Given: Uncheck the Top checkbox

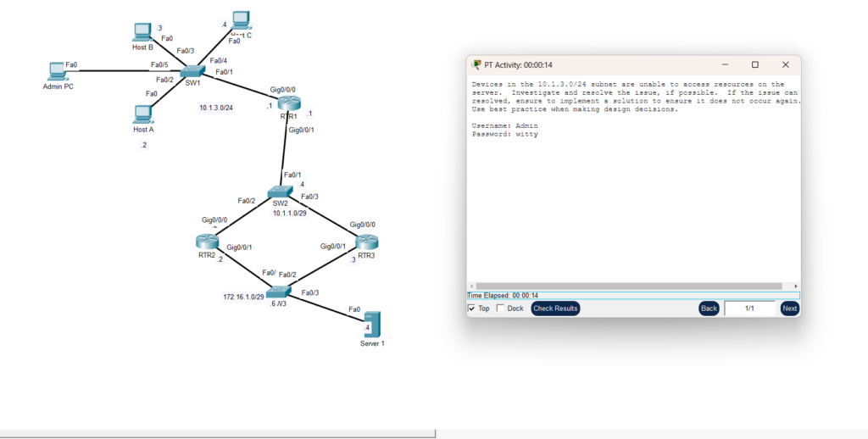Looking at the screenshot, I should [472, 308].
